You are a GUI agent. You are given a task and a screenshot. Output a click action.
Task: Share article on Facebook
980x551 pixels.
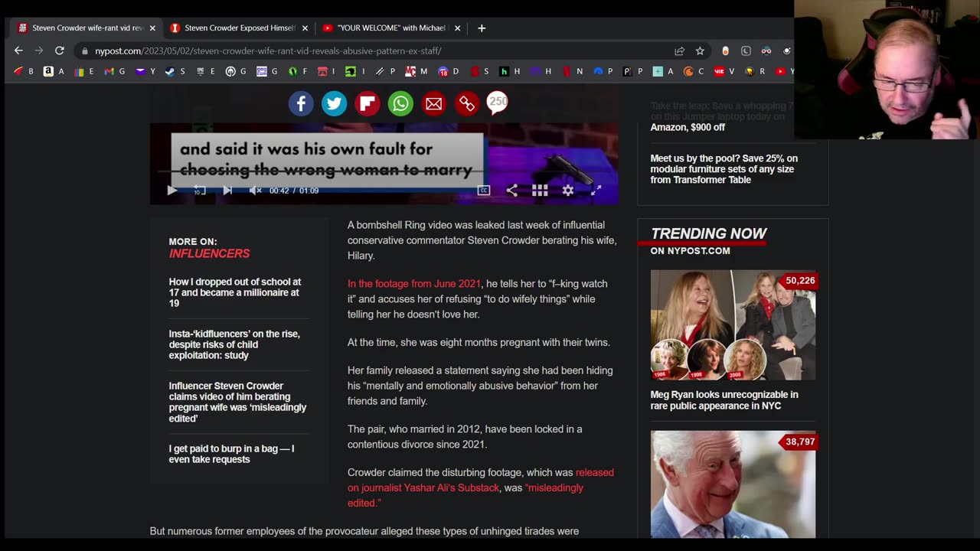coord(301,103)
